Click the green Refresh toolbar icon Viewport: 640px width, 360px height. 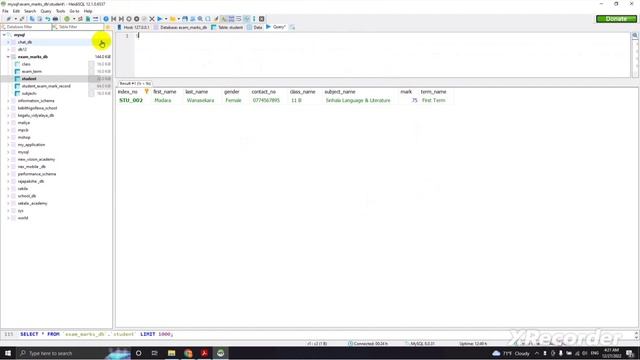67,19
